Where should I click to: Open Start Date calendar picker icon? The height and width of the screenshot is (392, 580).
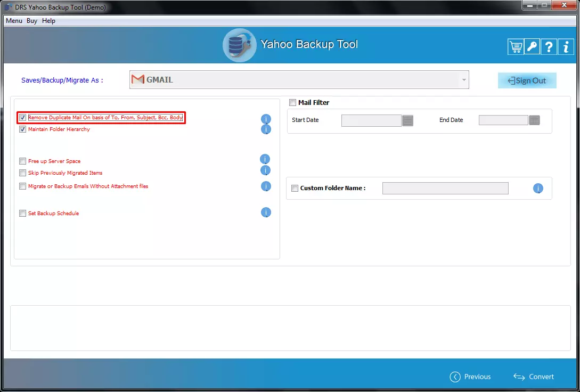click(408, 120)
